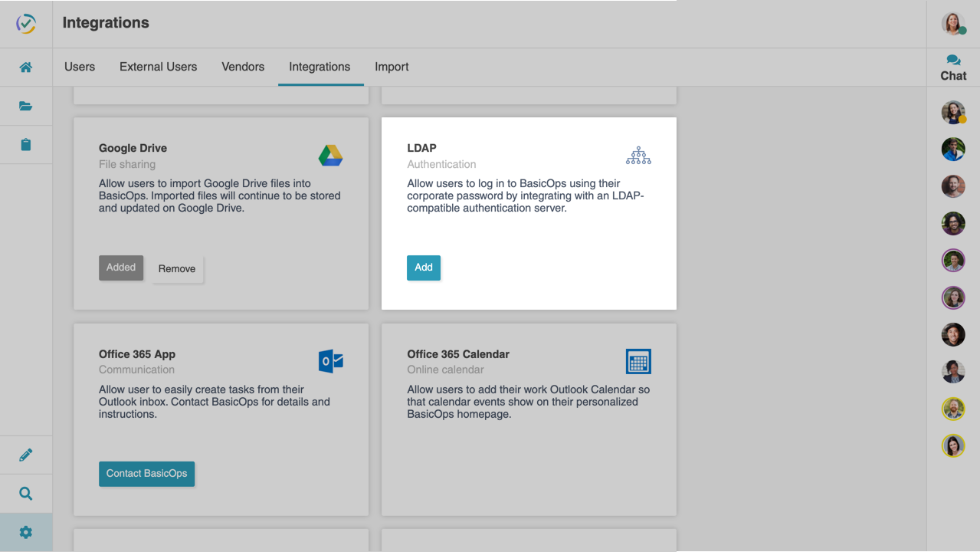The image size is (980, 552).
Task: Add the LDAP integration
Action: [424, 268]
